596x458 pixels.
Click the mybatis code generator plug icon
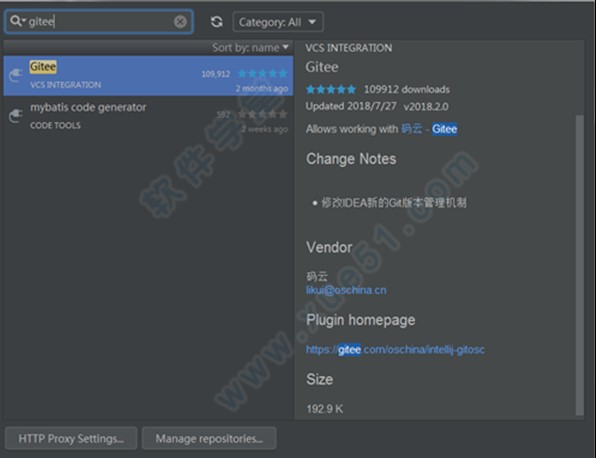coord(16,116)
